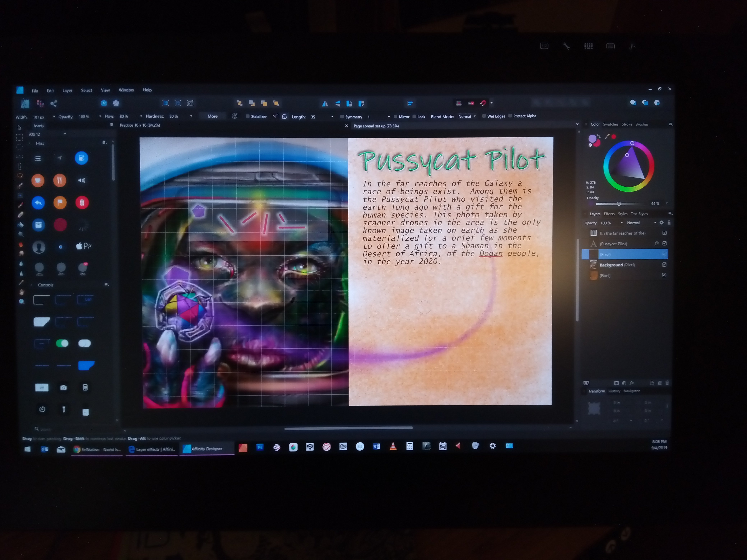
Task: Click Flip Horizontal in the toolbar
Action: click(325, 103)
